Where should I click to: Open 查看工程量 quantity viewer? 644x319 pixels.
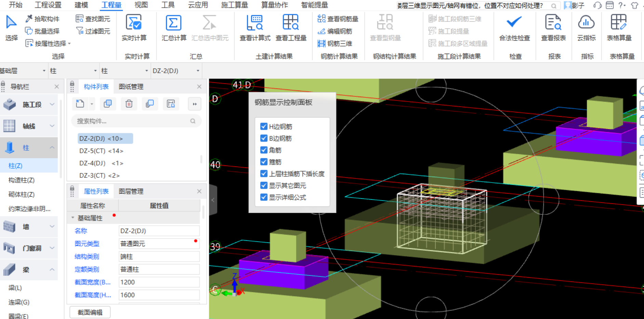click(x=291, y=27)
